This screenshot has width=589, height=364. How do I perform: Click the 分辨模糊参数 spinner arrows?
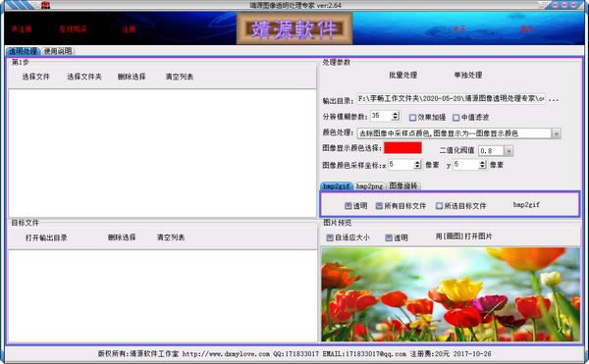pos(396,116)
